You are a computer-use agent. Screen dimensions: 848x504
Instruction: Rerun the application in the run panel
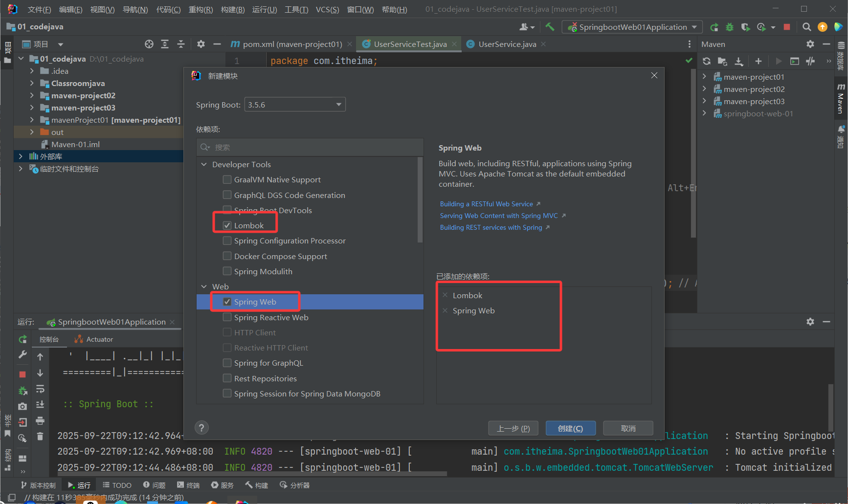22,339
